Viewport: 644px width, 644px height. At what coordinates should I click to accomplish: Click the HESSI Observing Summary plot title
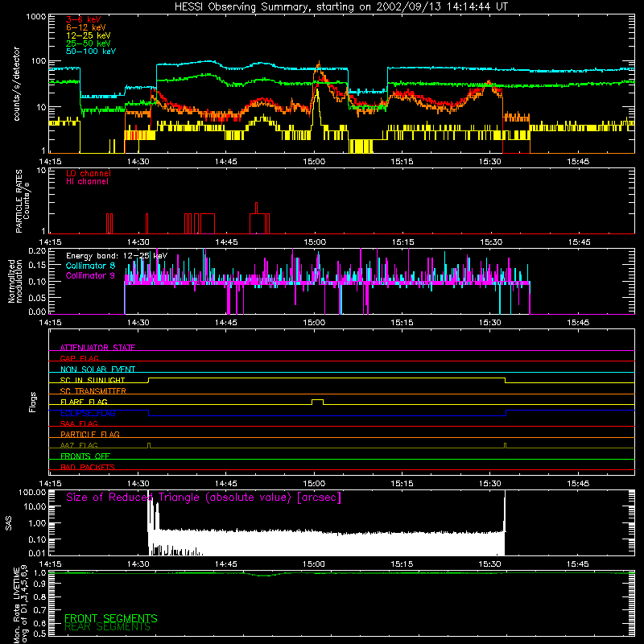pyautogui.click(x=341, y=7)
